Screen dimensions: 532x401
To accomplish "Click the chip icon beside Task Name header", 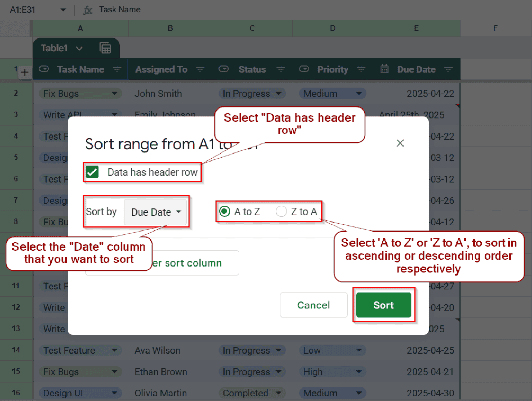I will (x=44, y=69).
